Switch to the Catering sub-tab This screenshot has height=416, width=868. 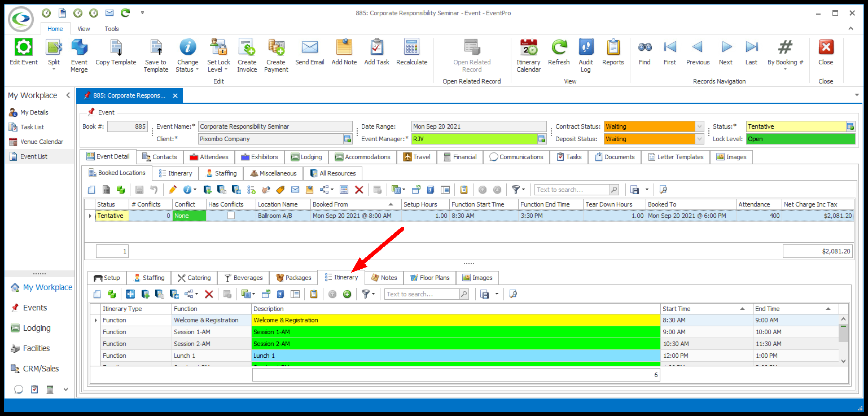click(194, 278)
